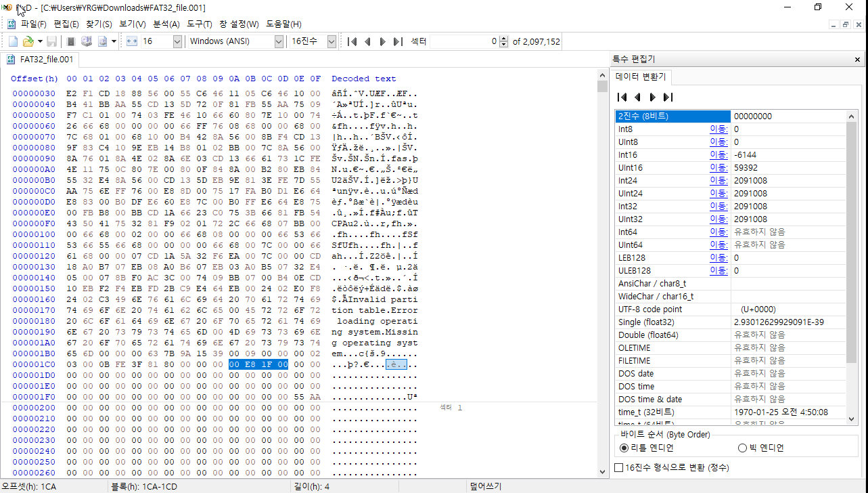Create a new file with toolbar icon

pos(13,41)
